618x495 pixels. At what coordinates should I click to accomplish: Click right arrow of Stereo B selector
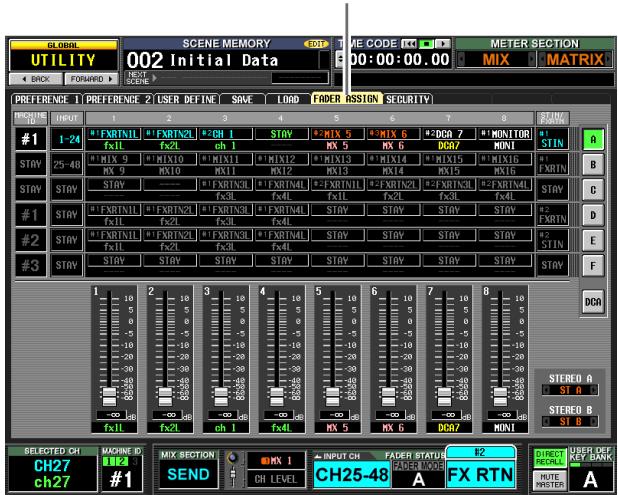coord(593,422)
